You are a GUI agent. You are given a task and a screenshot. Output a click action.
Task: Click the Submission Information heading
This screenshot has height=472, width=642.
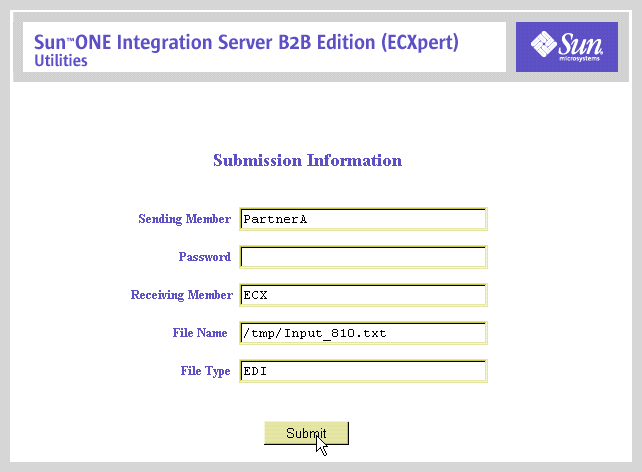click(307, 160)
